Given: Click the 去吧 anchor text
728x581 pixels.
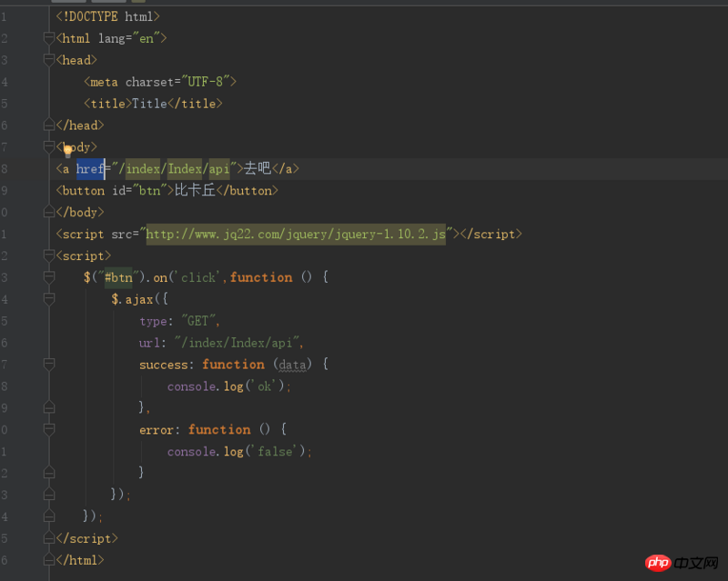Looking at the screenshot, I should point(258,168).
